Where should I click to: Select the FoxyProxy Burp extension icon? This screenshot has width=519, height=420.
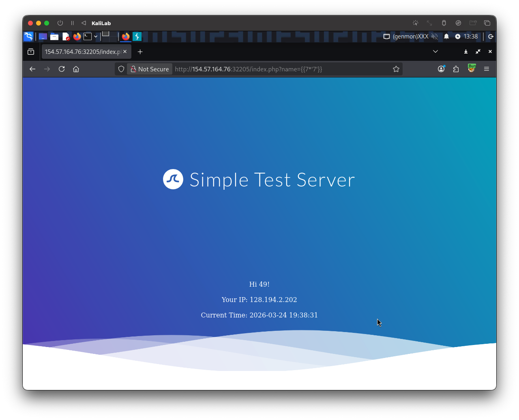[472, 69]
